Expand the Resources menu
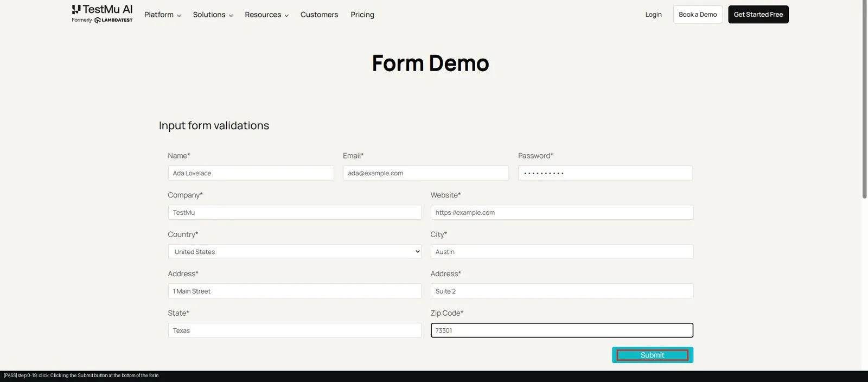 pyautogui.click(x=266, y=15)
